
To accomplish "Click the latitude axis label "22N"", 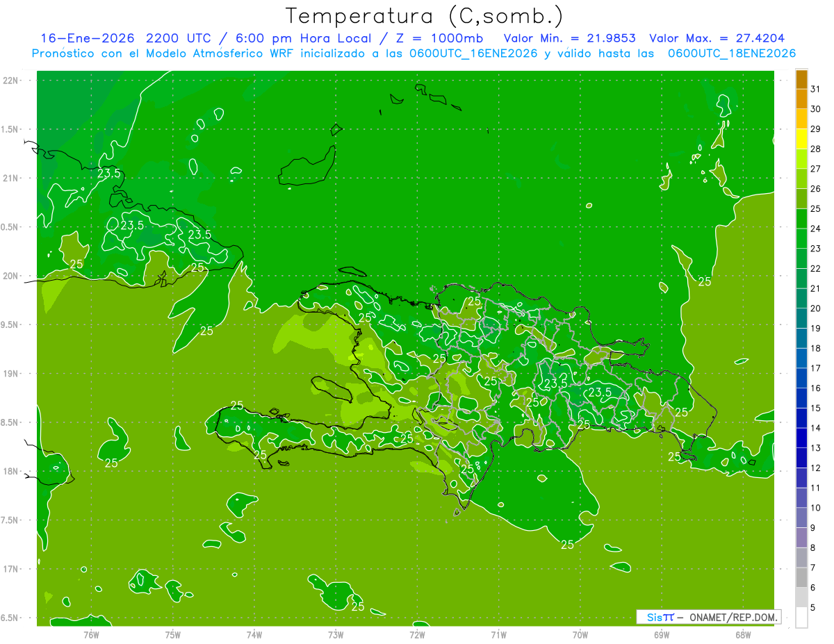I will [x=12, y=81].
